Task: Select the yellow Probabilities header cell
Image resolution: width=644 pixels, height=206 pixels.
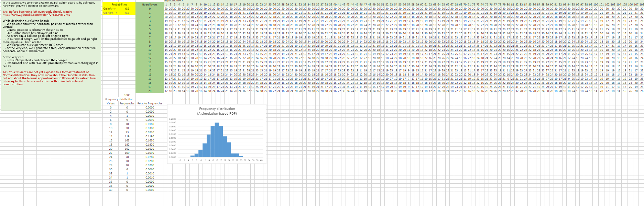Action: pyautogui.click(x=119, y=4)
